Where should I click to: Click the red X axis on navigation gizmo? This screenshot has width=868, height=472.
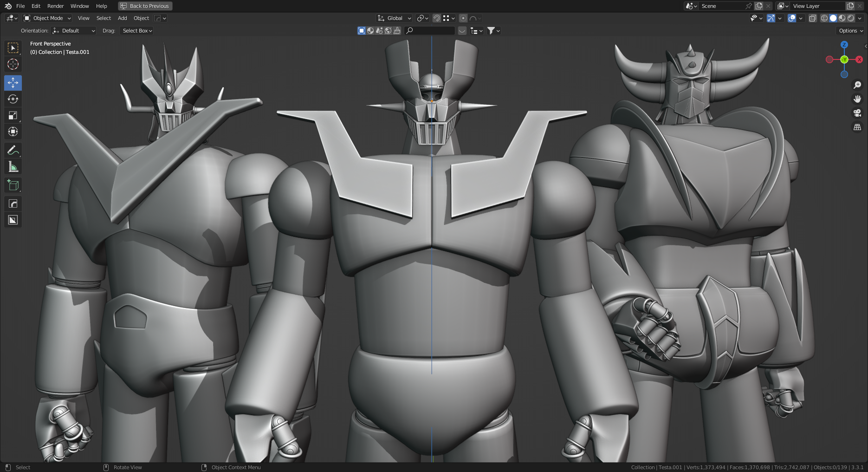coord(859,59)
